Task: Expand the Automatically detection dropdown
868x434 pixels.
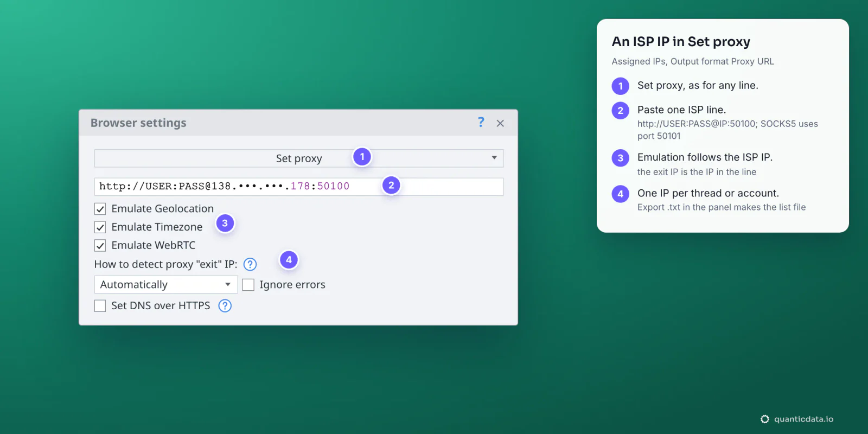Action: tap(166, 285)
